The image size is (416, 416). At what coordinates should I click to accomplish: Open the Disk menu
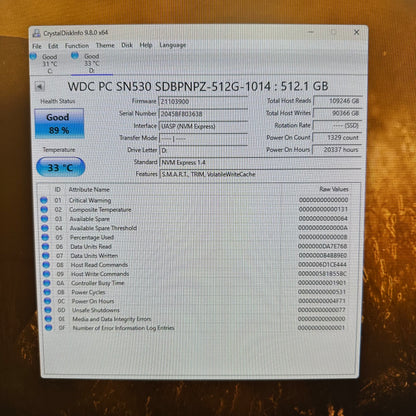tap(127, 45)
